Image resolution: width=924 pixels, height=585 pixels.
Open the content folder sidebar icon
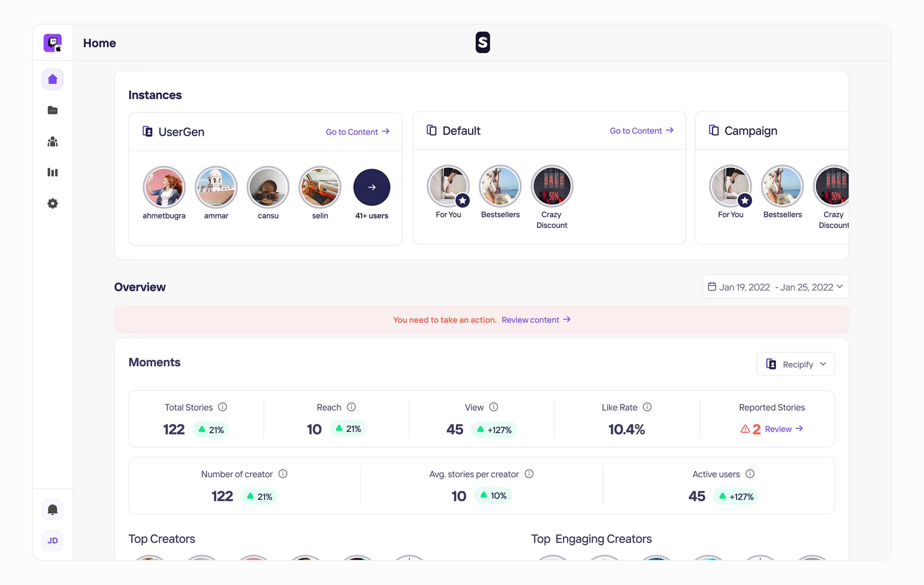[52, 110]
